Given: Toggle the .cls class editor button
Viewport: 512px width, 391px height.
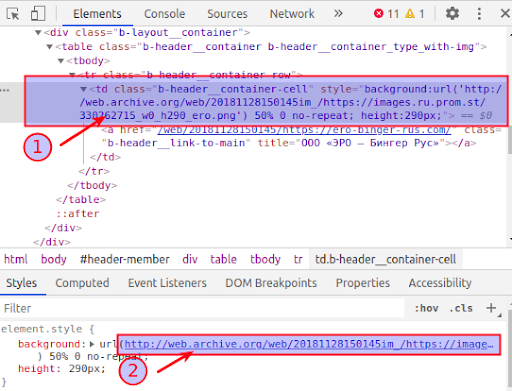Looking at the screenshot, I should 461,308.
